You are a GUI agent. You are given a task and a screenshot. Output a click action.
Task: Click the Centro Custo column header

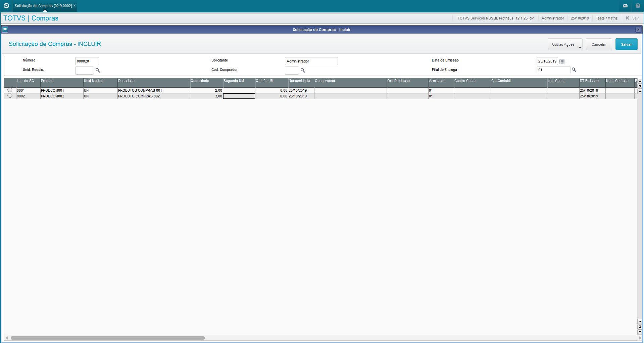(x=472, y=83)
